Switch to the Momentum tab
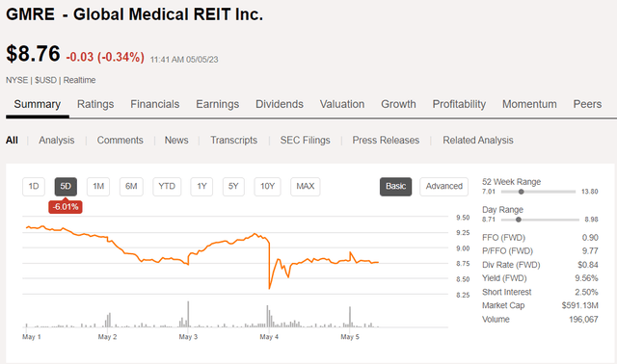 pos(529,104)
